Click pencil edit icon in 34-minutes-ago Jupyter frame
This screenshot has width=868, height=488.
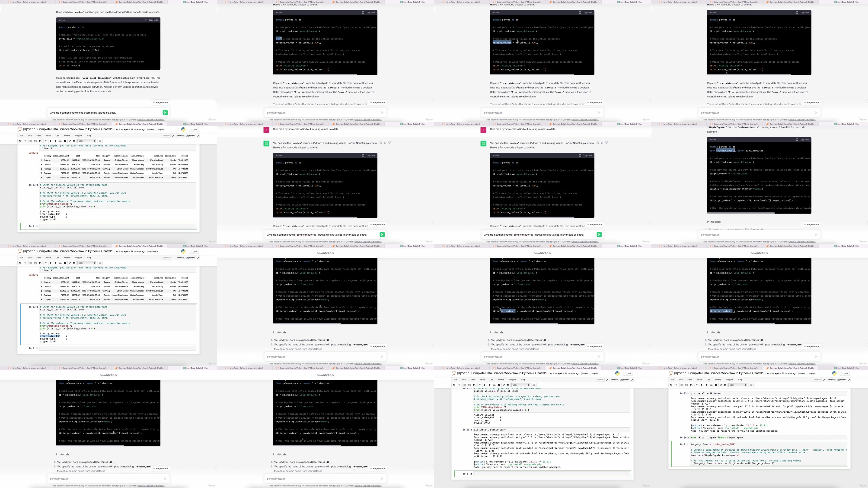[607, 380]
